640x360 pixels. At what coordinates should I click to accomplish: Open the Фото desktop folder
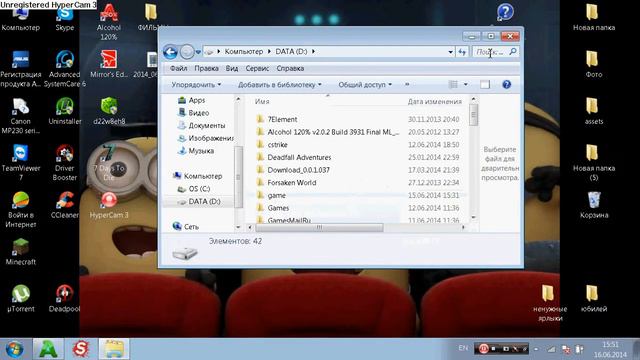tap(593, 64)
